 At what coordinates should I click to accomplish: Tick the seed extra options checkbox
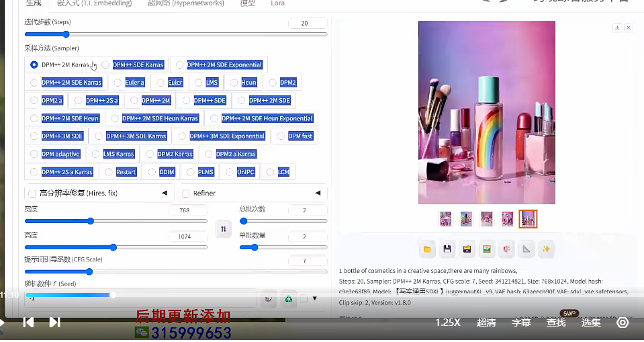coord(304,299)
